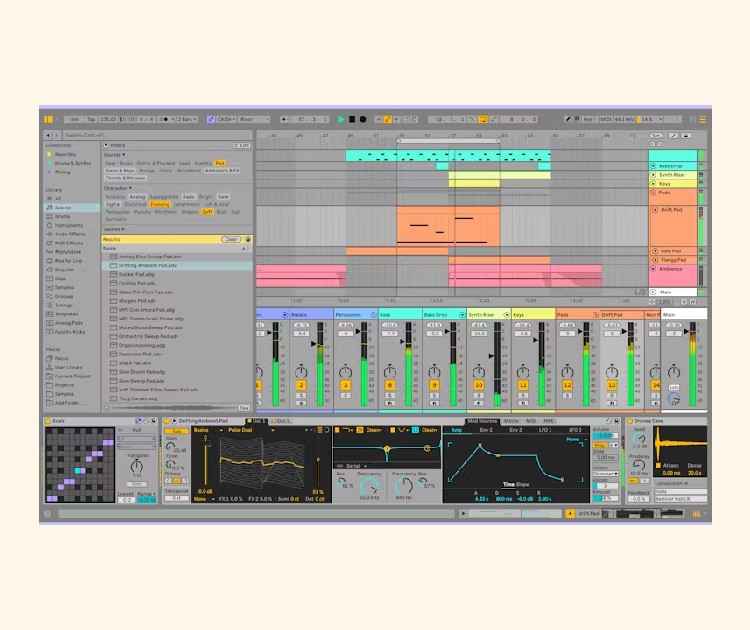This screenshot has width=750, height=630.
Task: Unfold the Ambience track
Action: pyautogui.click(x=653, y=269)
